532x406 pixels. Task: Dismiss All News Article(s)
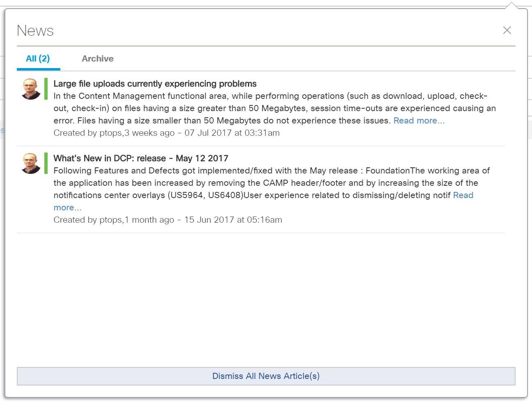[x=266, y=376]
